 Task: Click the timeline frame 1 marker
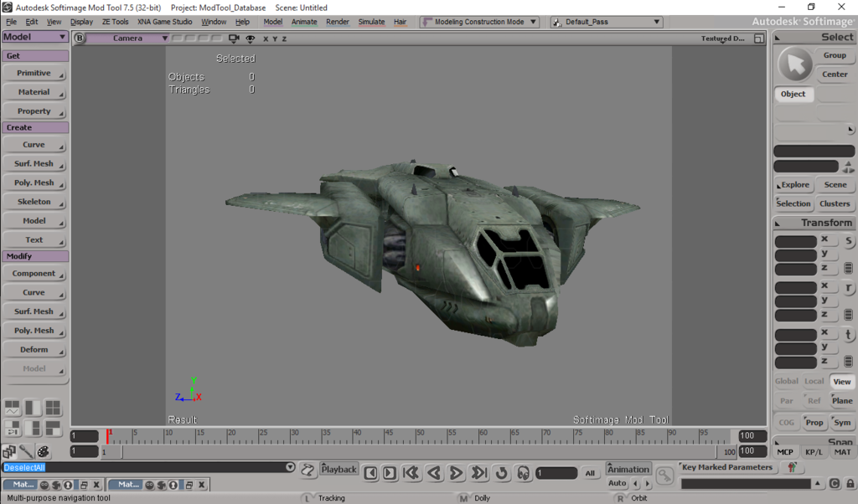click(x=108, y=435)
